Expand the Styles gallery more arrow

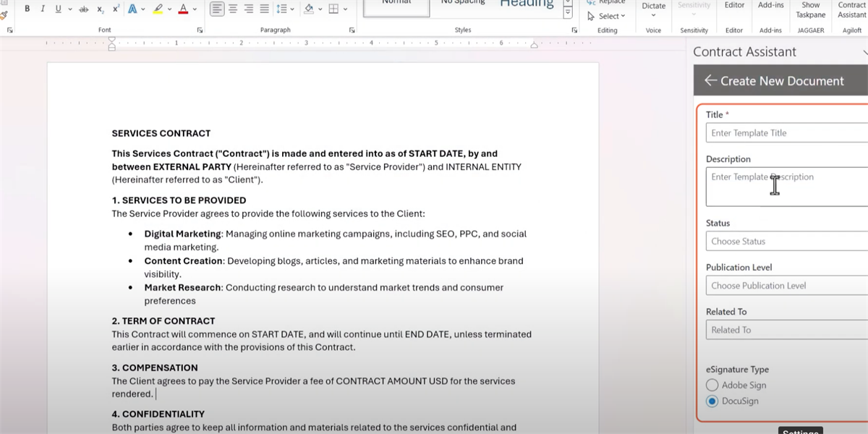[x=568, y=14]
